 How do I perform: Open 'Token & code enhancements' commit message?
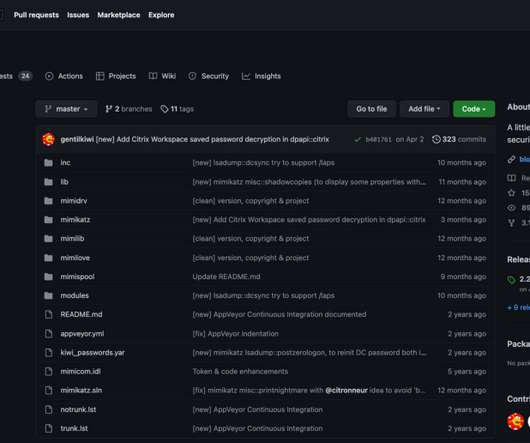click(240, 371)
